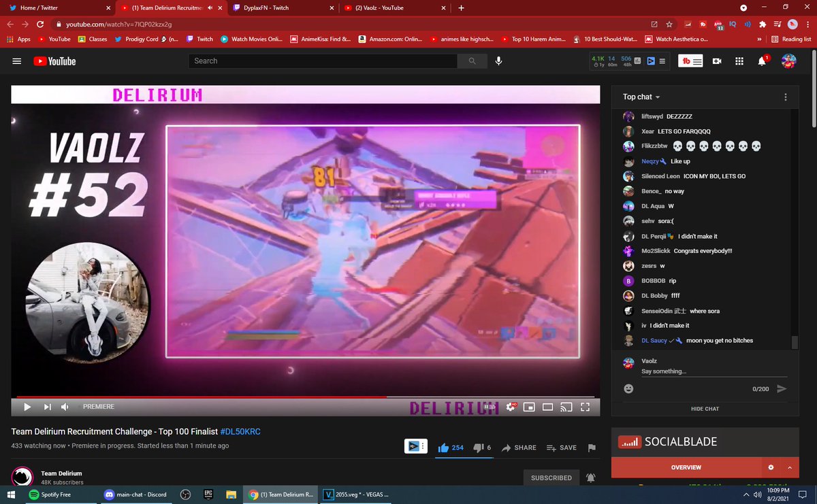
Task: Open the #DL50KRC hashtag link
Action: pos(240,431)
